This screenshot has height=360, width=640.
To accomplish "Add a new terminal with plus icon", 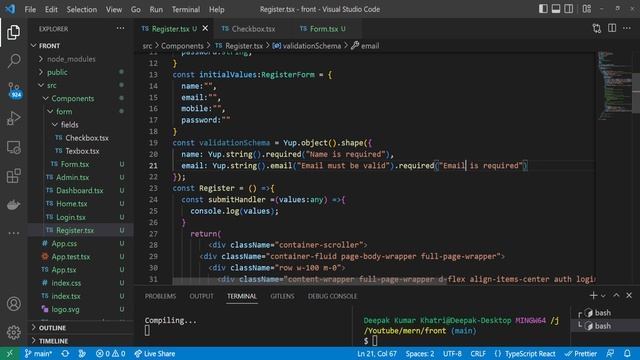I will pyautogui.click(x=593, y=296).
